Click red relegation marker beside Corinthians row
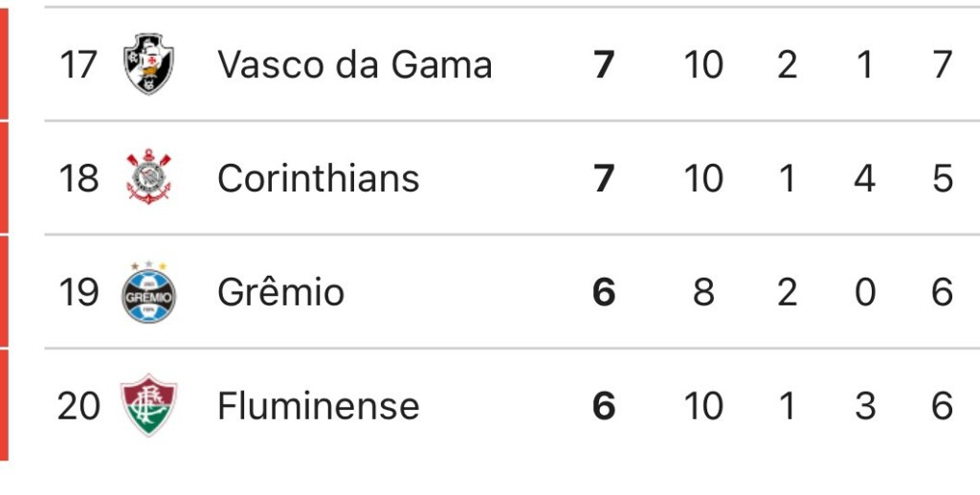Screen dimensions: 980x495 pyautogui.click(x=4, y=177)
